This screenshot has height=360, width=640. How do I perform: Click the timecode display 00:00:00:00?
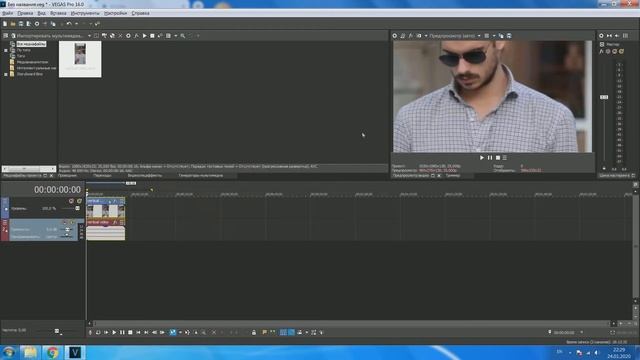tap(57, 190)
